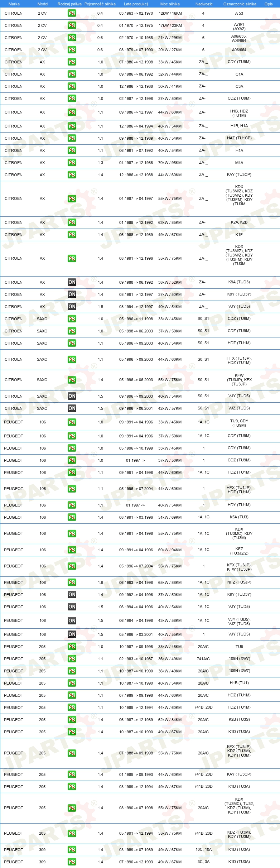
Task: Click the ON diesel icon in Saxo VJY (TUD5) row
Action: pyautogui.click(x=72, y=396)
